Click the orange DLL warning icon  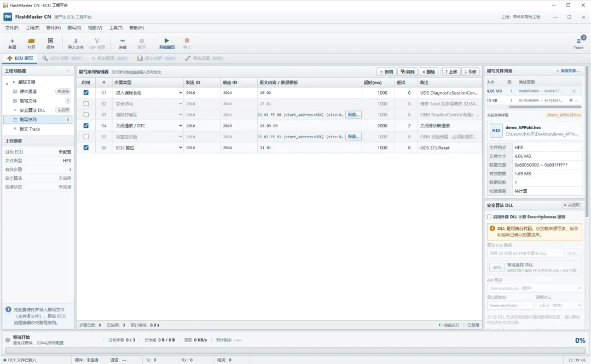click(493, 228)
